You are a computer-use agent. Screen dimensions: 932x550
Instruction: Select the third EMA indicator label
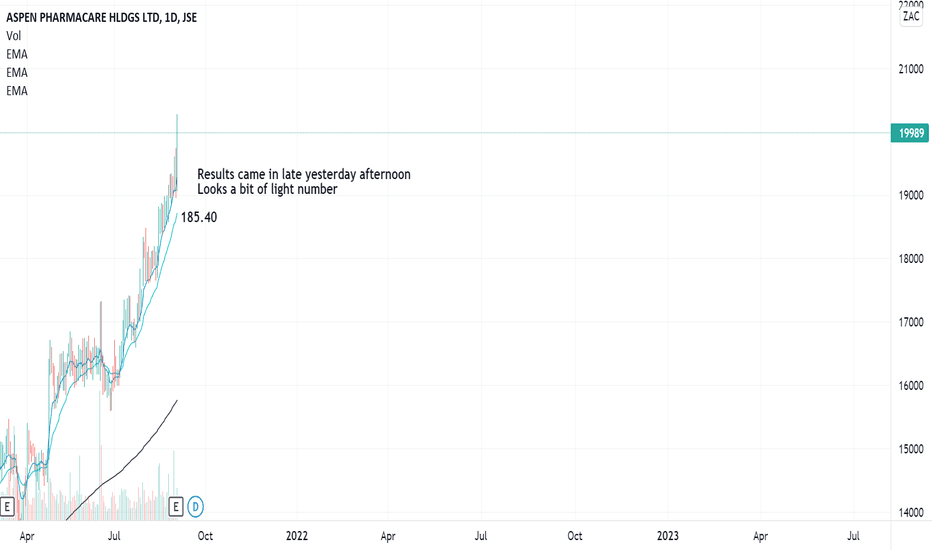(17, 91)
